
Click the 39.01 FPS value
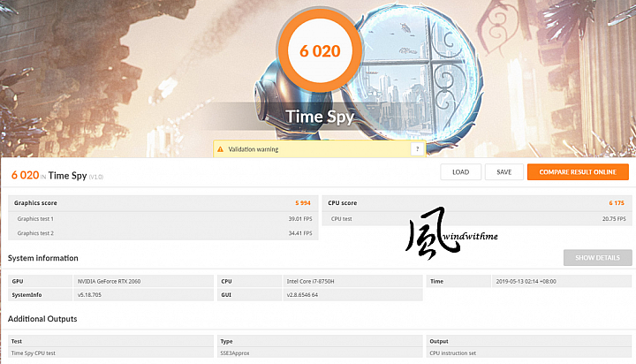pyautogui.click(x=300, y=219)
